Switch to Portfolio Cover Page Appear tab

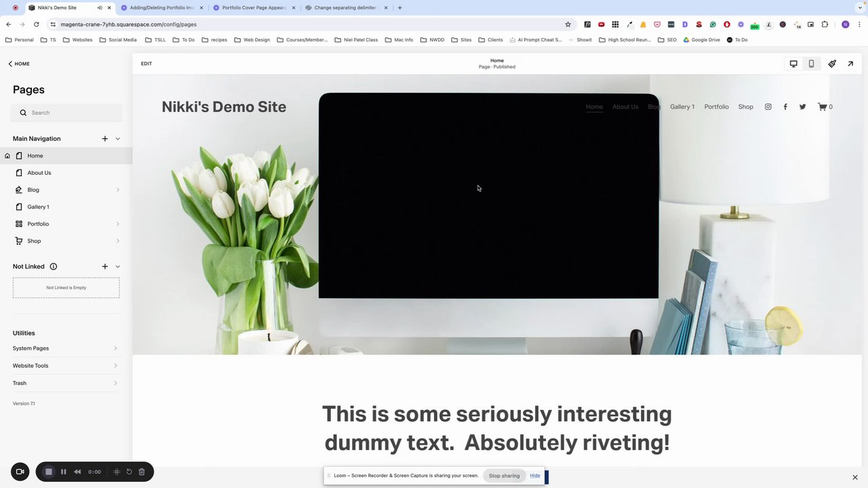[253, 7]
